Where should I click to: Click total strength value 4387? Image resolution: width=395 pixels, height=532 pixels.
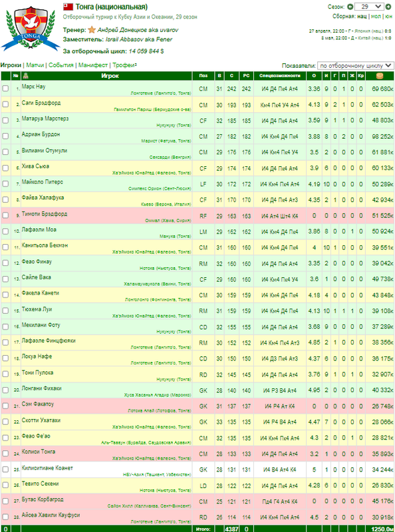231,529
